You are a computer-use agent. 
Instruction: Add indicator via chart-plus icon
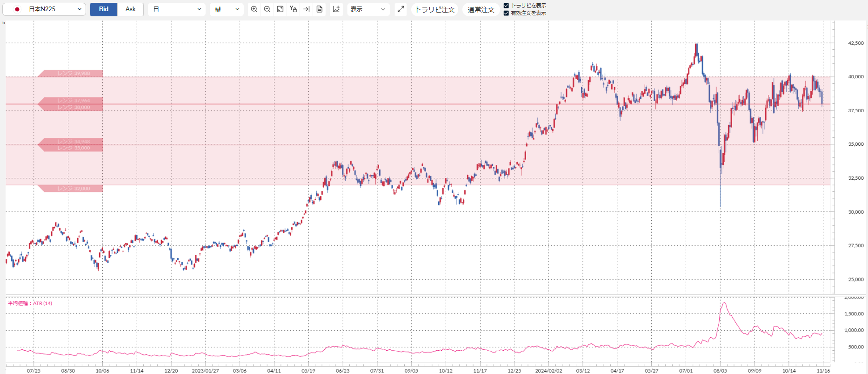(336, 9)
